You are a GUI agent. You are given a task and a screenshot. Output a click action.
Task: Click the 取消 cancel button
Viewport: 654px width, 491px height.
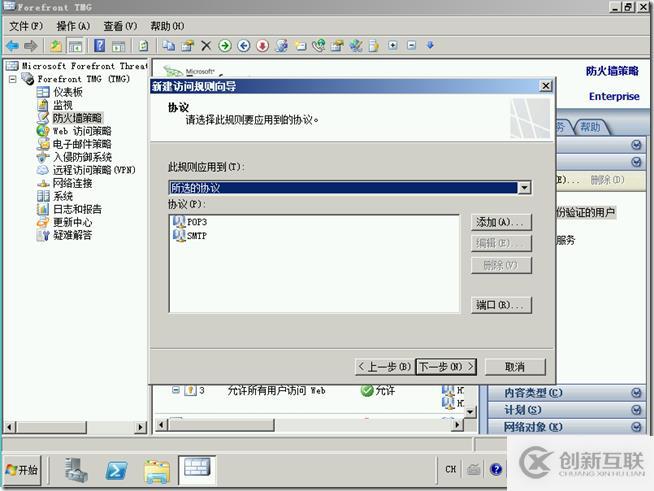(x=515, y=367)
